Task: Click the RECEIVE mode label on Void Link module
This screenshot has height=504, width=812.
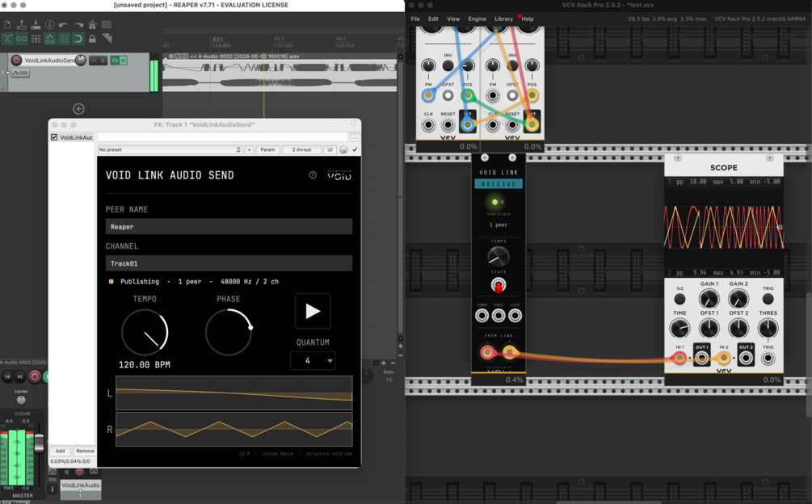Action: pos(499,183)
